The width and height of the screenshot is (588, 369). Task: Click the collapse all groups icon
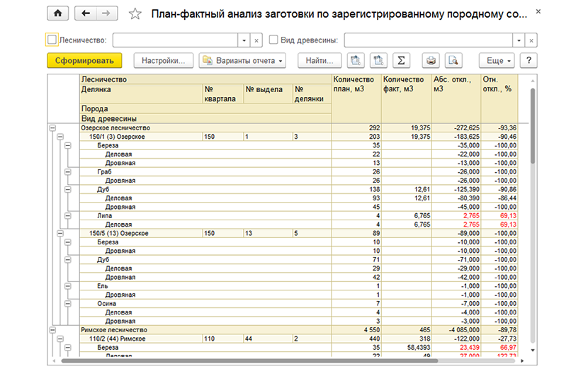378,60
